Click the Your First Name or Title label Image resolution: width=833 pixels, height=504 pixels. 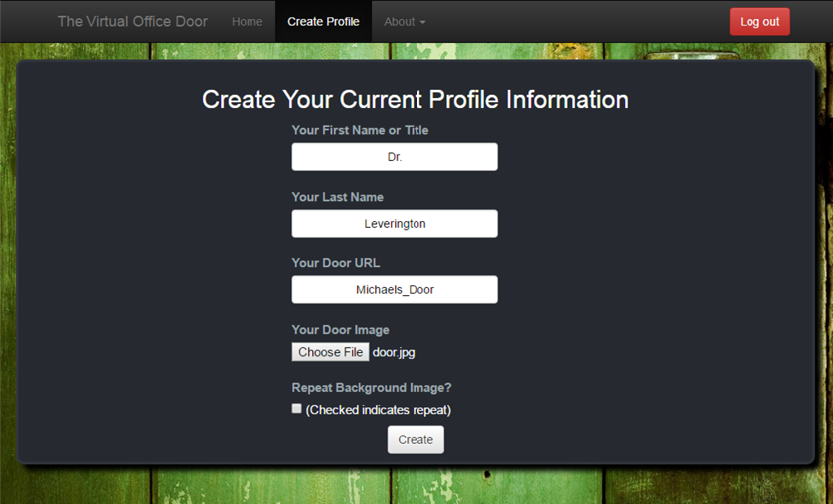click(360, 130)
